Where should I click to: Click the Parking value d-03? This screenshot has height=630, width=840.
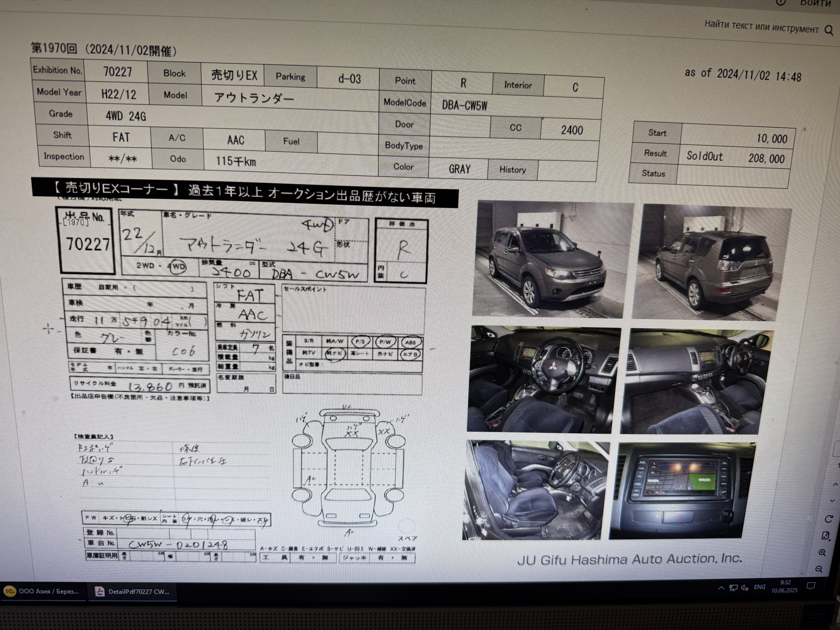(349, 79)
